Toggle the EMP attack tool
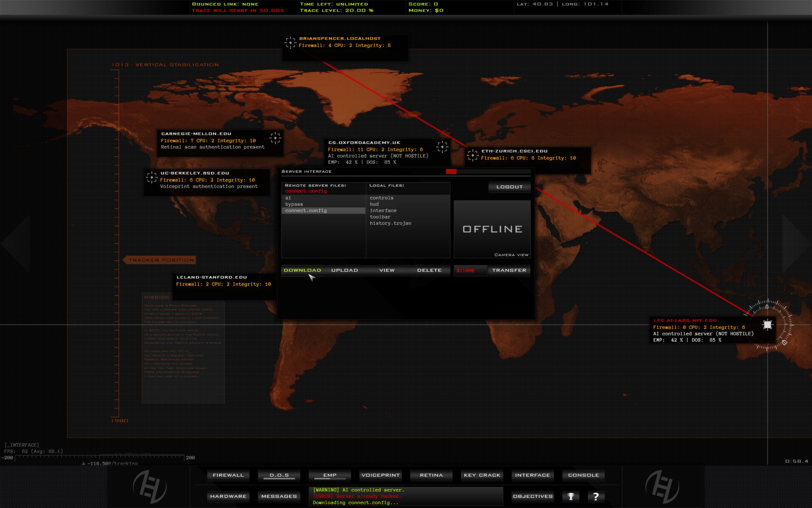 (x=329, y=475)
